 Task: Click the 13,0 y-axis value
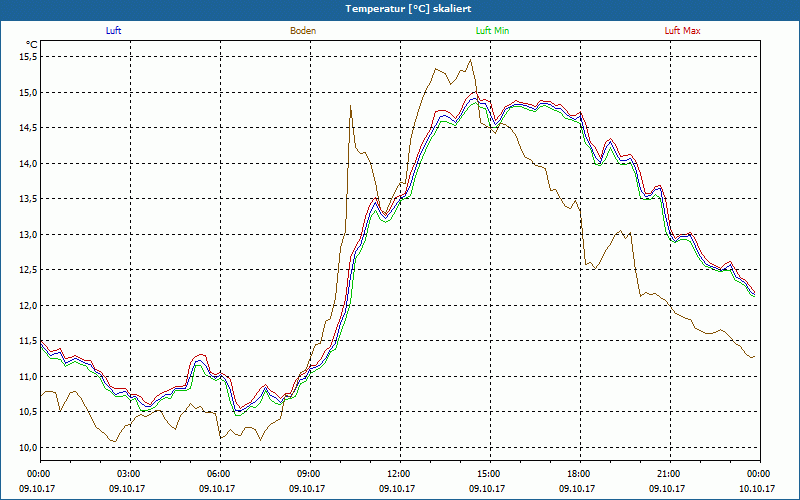[29, 234]
